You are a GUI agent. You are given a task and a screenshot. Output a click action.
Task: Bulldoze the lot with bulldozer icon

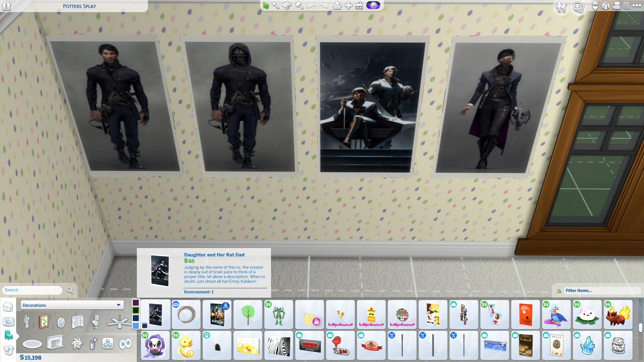[x=359, y=5]
